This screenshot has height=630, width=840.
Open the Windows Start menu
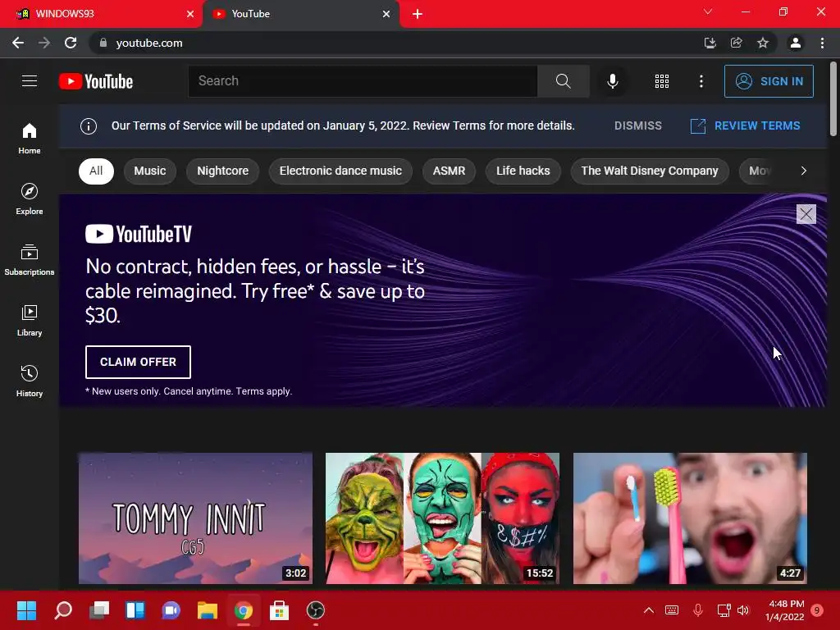tap(26, 610)
